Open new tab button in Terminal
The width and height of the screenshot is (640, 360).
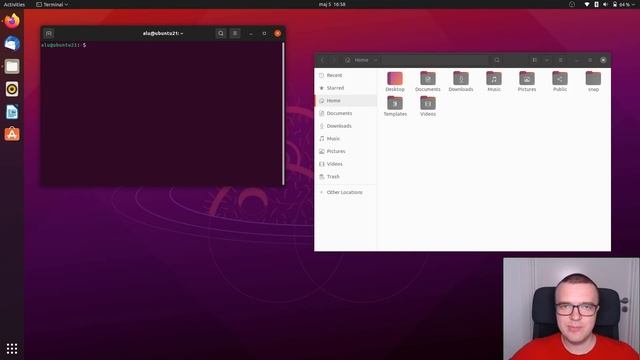point(49,33)
